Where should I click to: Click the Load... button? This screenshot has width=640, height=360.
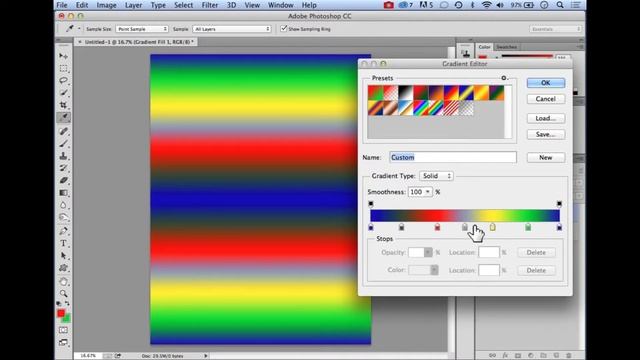point(546,118)
